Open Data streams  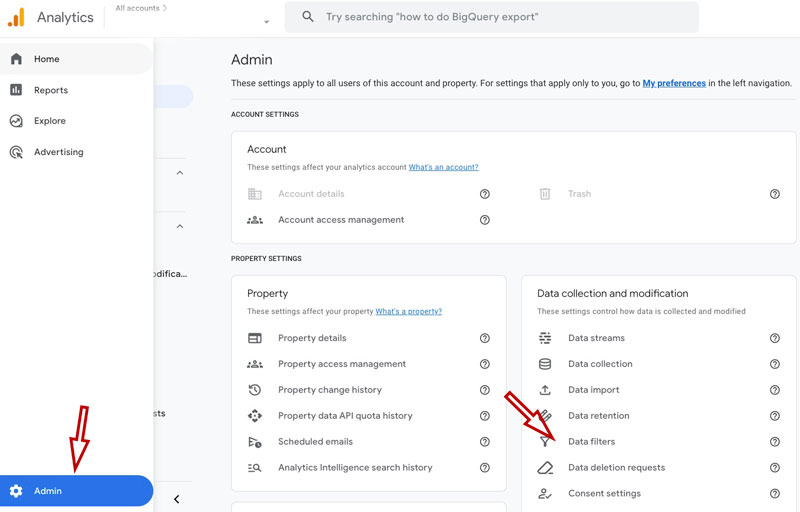coord(596,338)
